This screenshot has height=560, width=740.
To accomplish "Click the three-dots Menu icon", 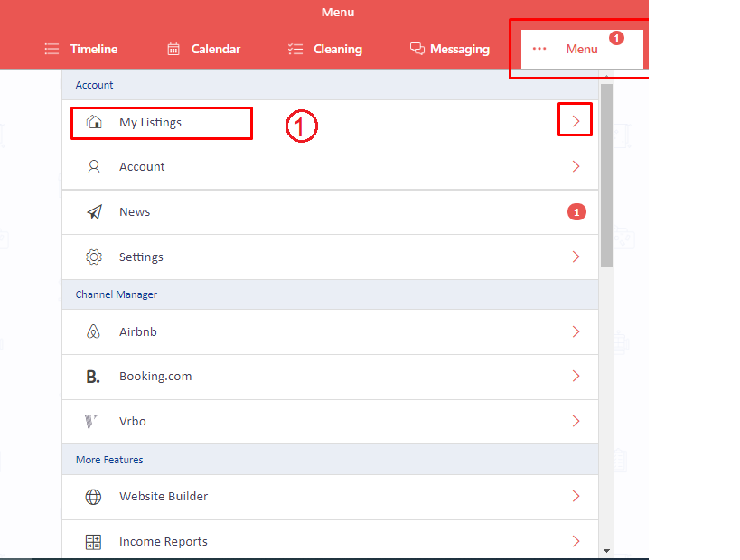I will [539, 49].
